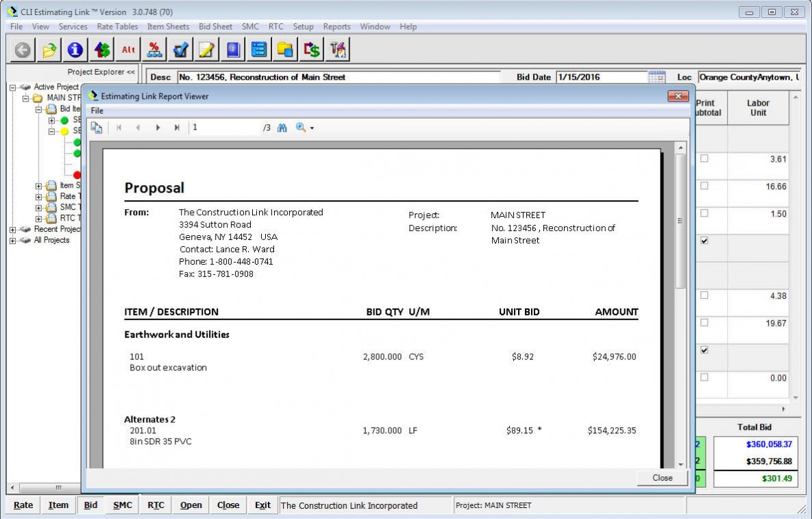The image size is (812, 519).
Task: Jump to last page in Report Viewer
Action: [x=177, y=128]
